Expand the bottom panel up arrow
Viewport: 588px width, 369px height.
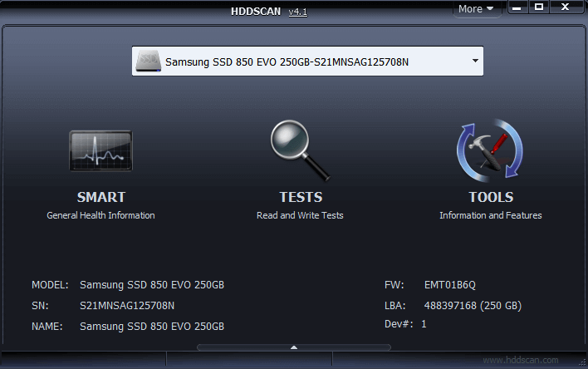294,347
